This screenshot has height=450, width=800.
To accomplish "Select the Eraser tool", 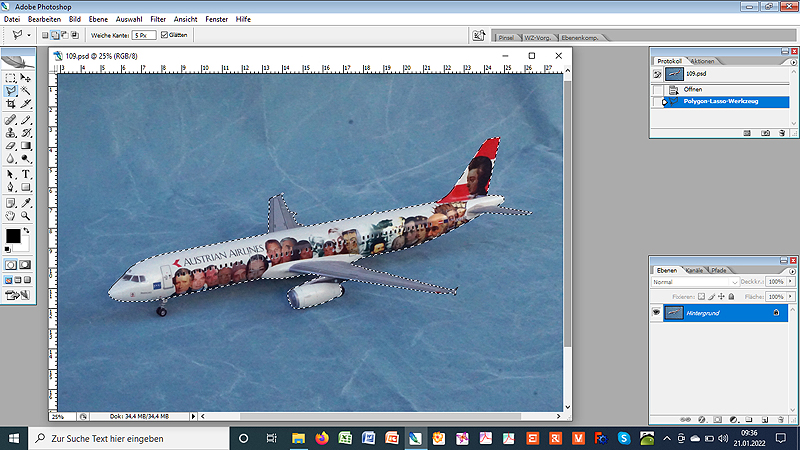I will pos(11,146).
